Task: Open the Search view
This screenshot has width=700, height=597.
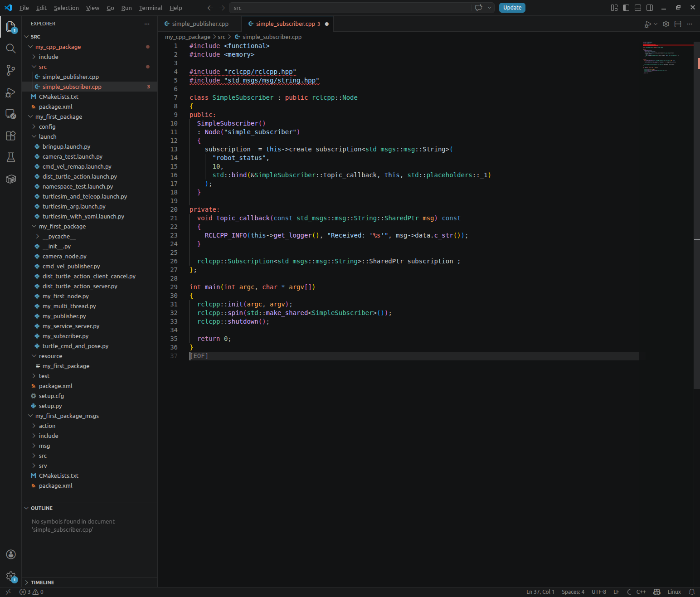Action: tap(11, 49)
